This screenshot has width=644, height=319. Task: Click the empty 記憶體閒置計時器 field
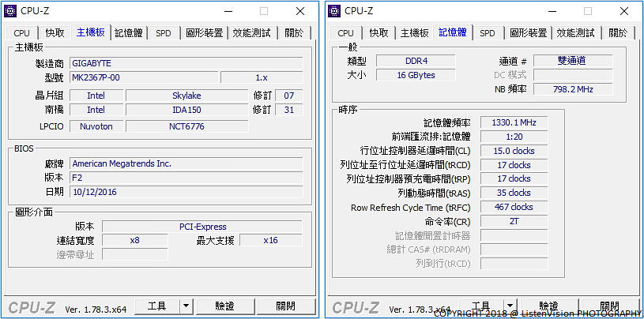[514, 235]
